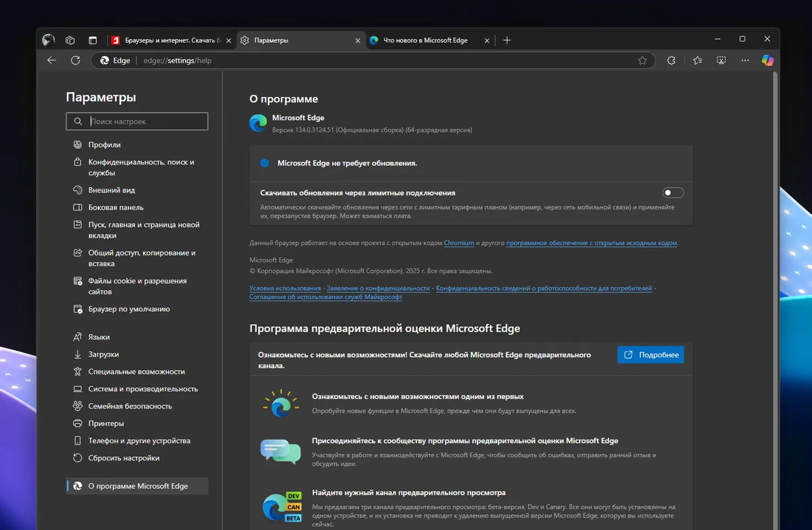Close the Браузеры и интернет tab
812x530 pixels.
[228, 41]
